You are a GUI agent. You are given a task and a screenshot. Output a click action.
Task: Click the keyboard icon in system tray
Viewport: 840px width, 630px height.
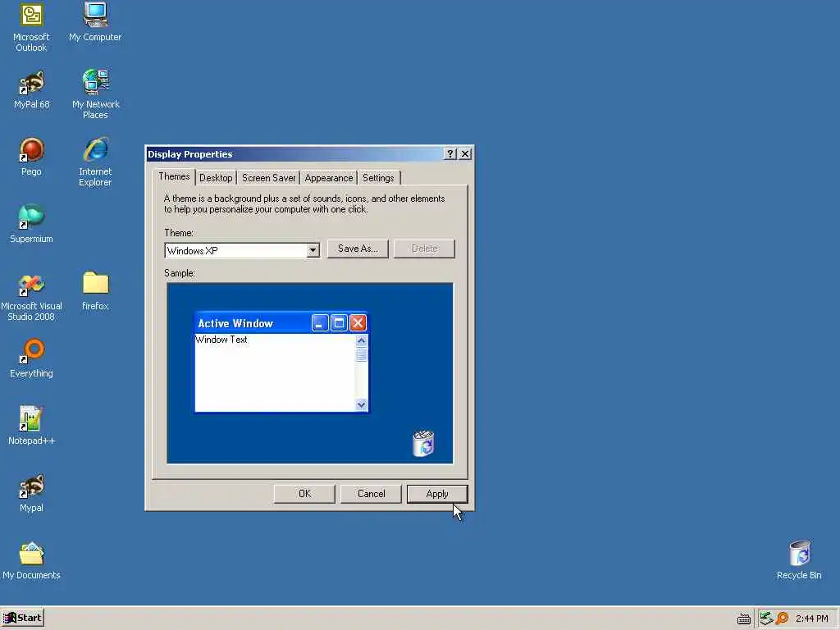tap(743, 619)
